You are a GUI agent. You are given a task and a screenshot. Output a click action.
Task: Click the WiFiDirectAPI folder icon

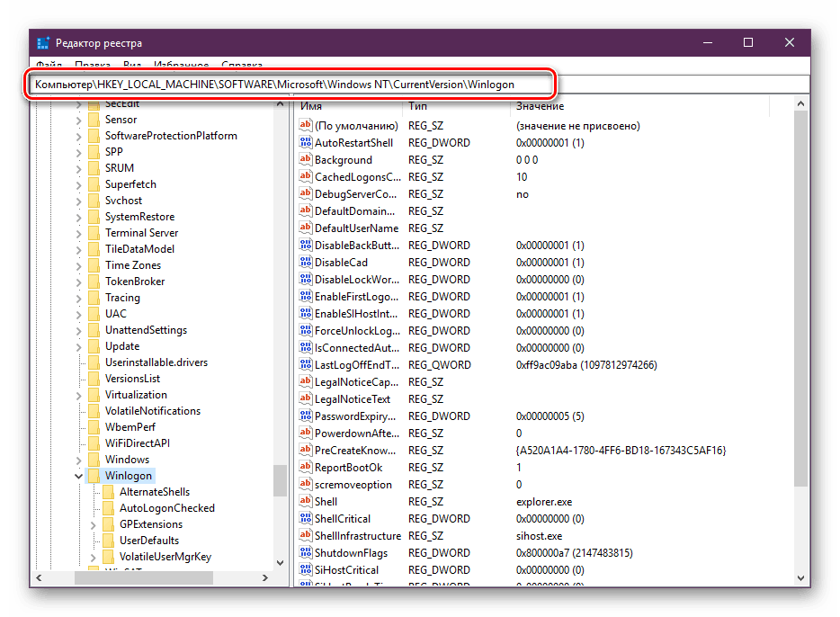click(x=94, y=443)
